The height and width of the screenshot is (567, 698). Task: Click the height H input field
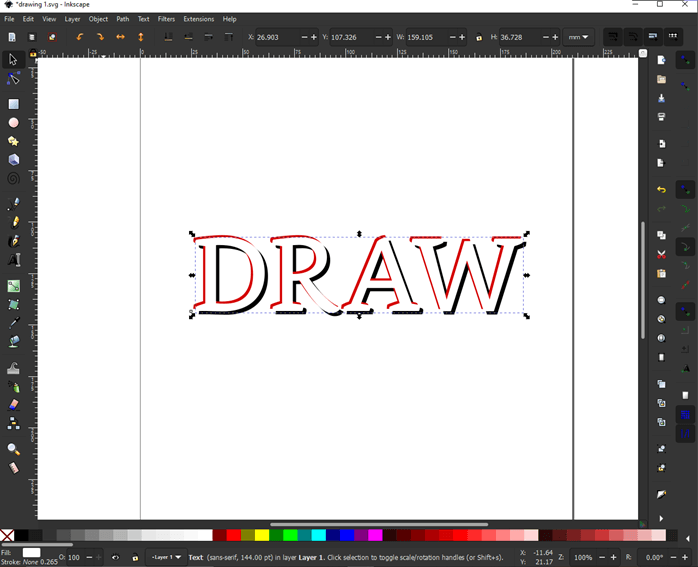518,37
